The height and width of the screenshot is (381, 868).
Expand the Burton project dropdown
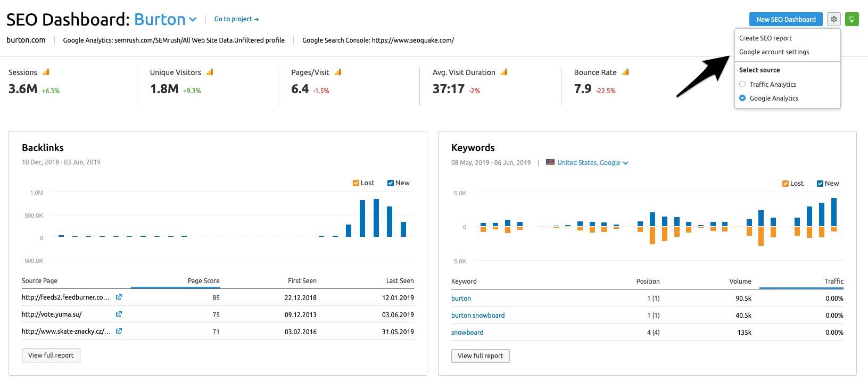pos(165,20)
